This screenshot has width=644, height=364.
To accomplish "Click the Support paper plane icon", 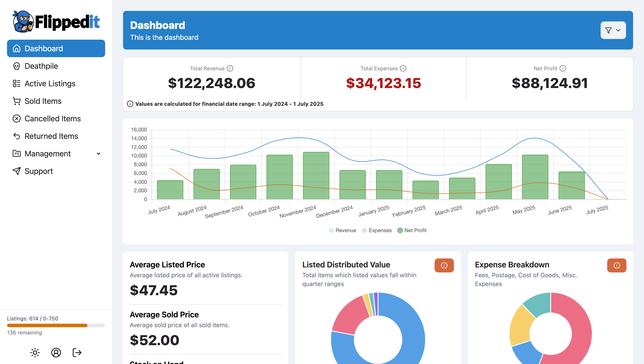I will tap(16, 171).
